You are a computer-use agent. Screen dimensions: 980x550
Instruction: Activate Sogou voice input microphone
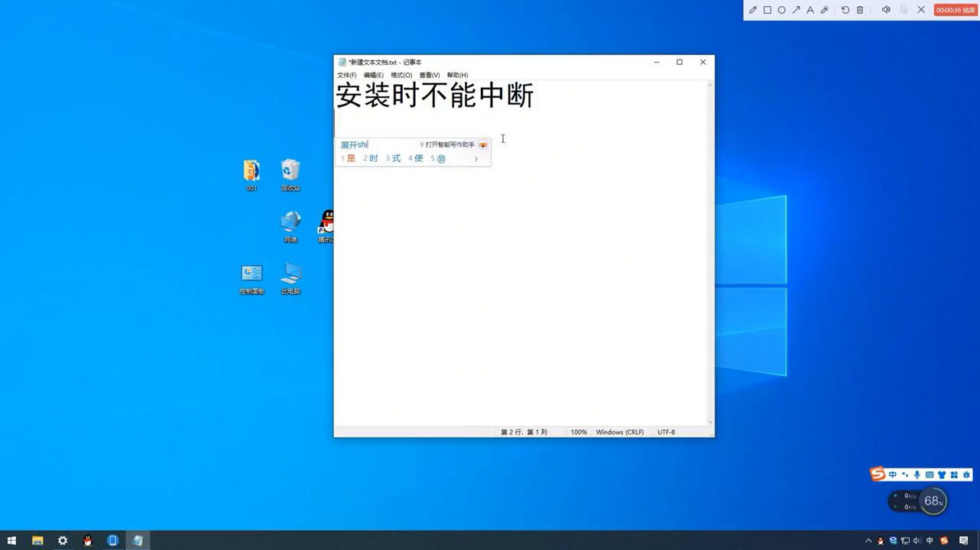click(917, 474)
